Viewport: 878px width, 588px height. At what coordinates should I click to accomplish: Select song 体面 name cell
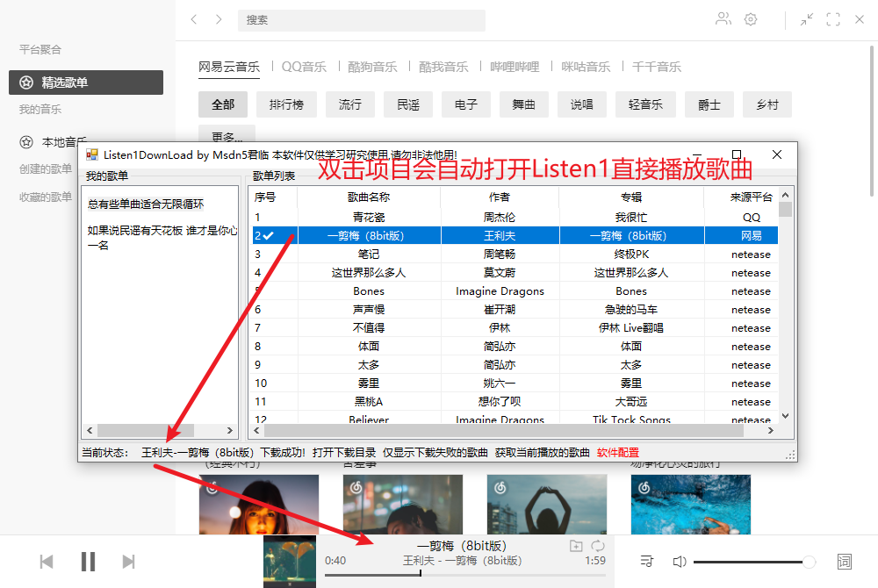(x=369, y=347)
